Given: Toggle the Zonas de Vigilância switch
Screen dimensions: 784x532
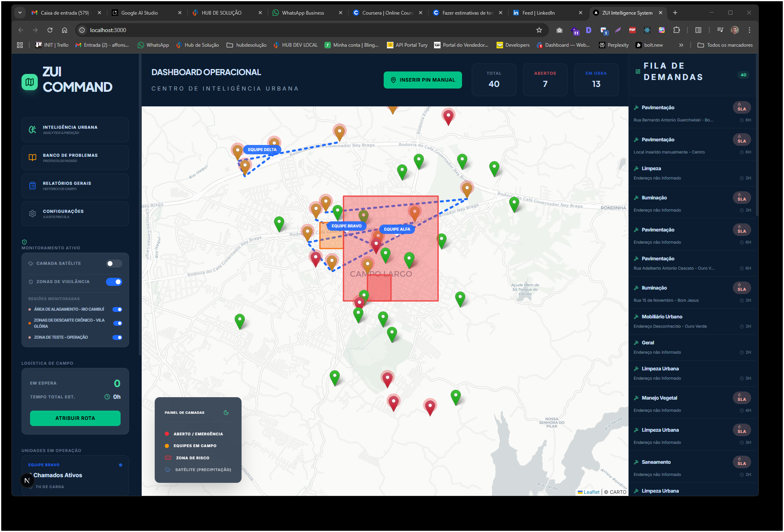Looking at the screenshot, I should (x=114, y=282).
